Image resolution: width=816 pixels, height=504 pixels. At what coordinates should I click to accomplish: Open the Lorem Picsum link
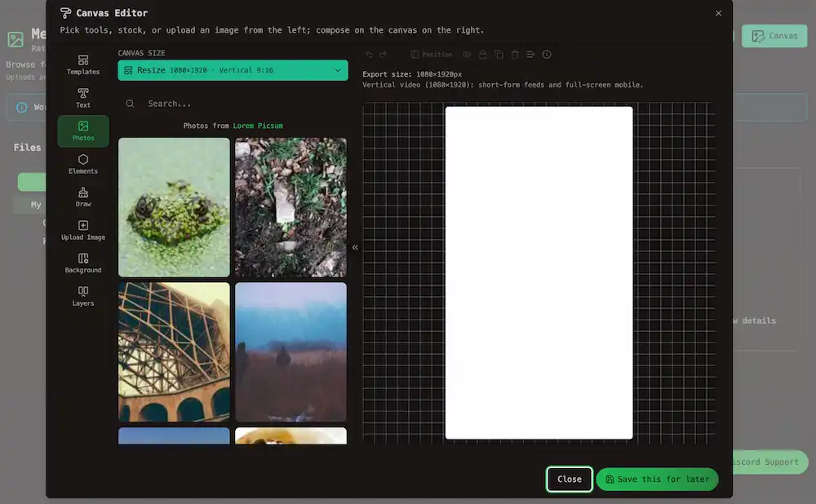tap(258, 126)
